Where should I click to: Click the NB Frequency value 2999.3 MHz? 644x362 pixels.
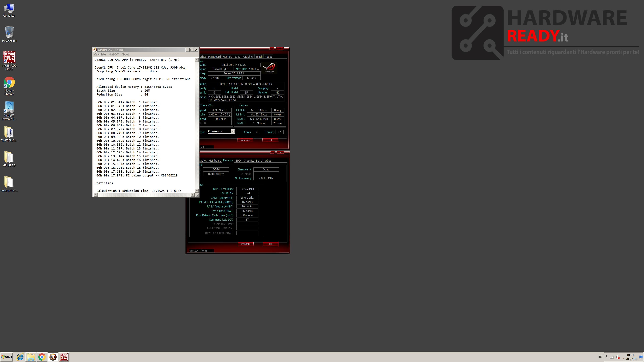266,178
